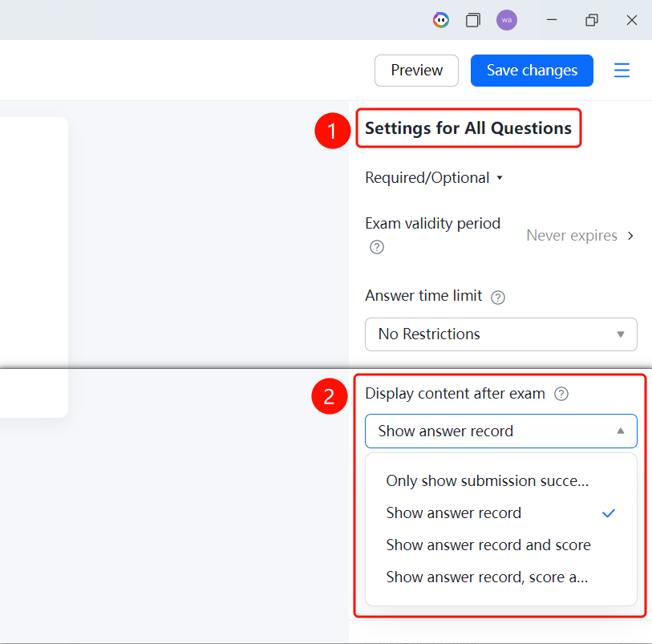The width and height of the screenshot is (652, 644).
Task: Save changes to the exam
Action: tap(532, 71)
